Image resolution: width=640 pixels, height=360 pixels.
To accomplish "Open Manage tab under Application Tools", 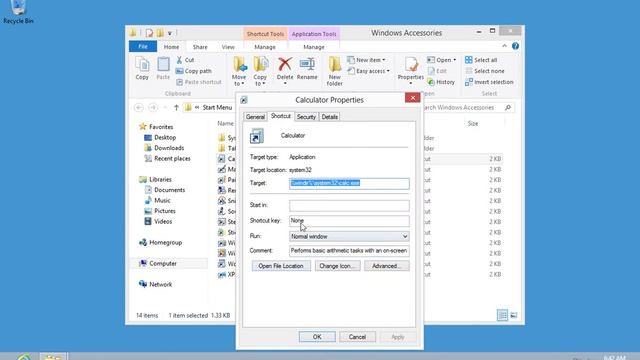I will pos(314,47).
